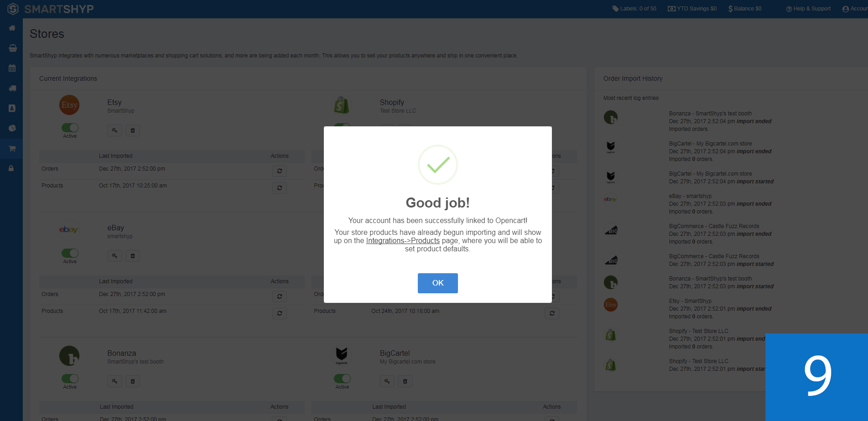Open YTD Savings $0 in header
868x421 pixels.
tap(692, 9)
